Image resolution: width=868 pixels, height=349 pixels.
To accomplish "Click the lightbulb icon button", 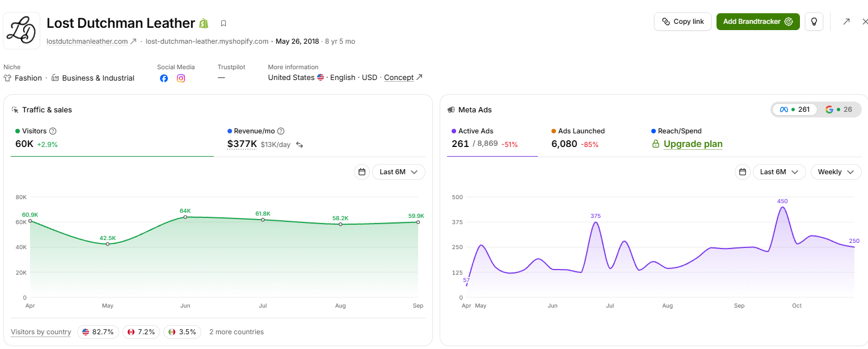I will pos(814,22).
